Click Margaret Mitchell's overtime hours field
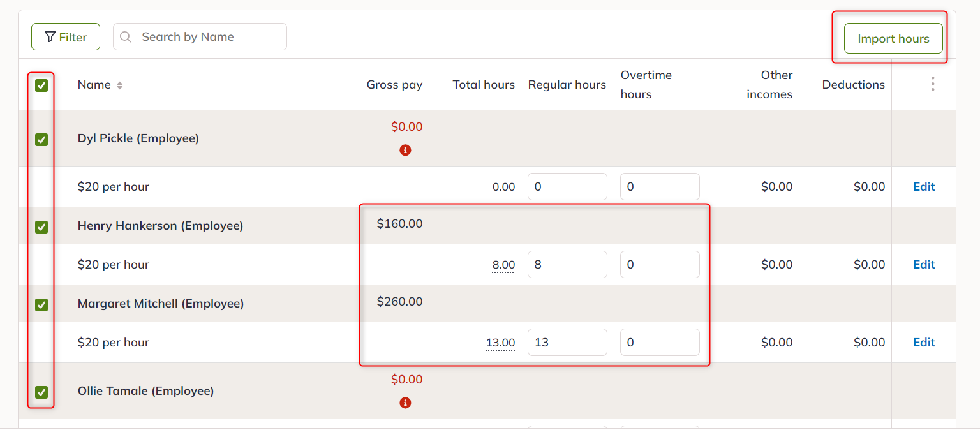Viewport: 980px width, 430px height. pyautogui.click(x=660, y=343)
